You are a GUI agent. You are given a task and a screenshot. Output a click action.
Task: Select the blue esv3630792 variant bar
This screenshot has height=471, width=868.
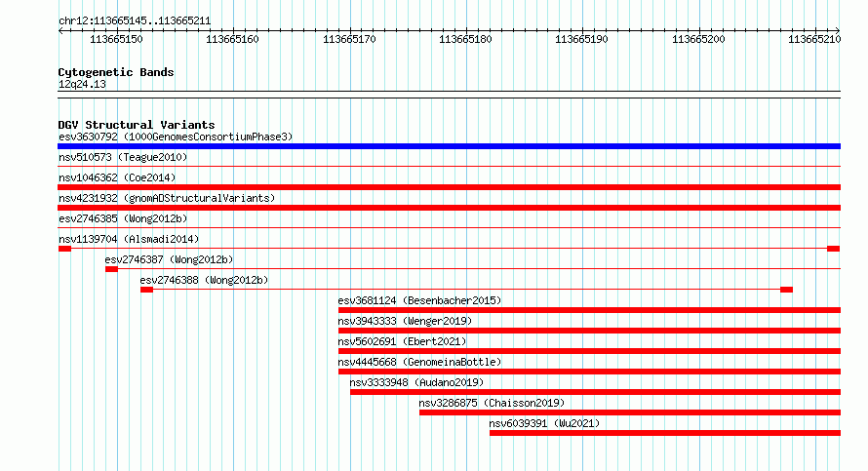(x=449, y=146)
